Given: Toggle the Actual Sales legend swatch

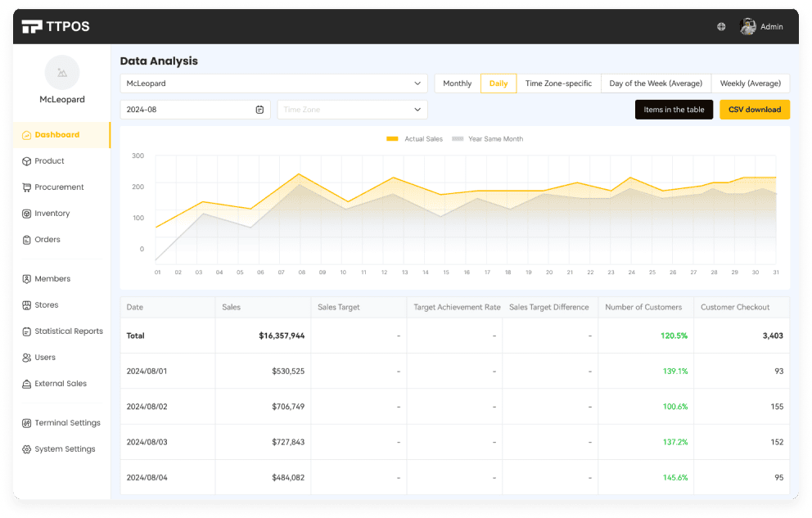Looking at the screenshot, I should click(392, 138).
